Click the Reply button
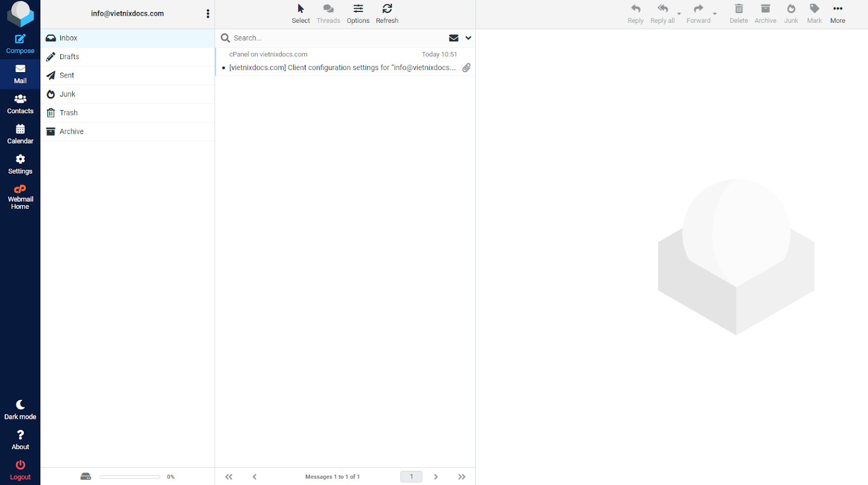868x485 pixels. [635, 14]
